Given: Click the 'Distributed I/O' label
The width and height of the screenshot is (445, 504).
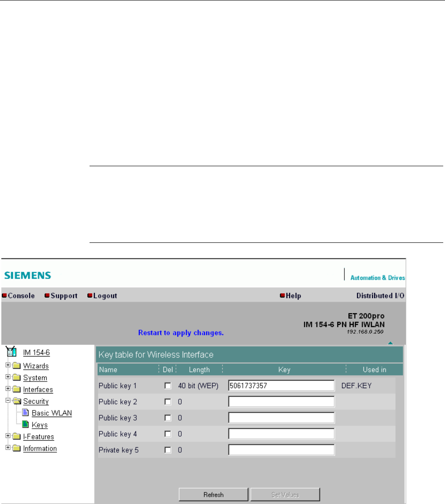Looking at the screenshot, I should click(380, 296).
